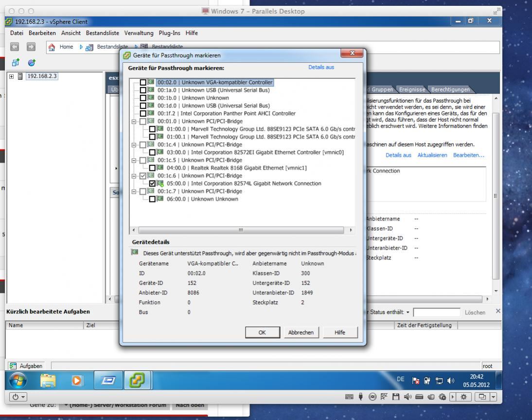Click the Parallels gear configuration button
The height and width of the screenshot is (420, 532).
click(x=464, y=397)
